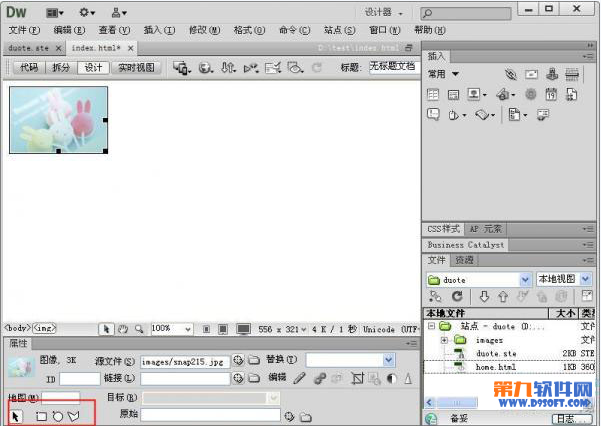Select the zoom magnifier tool in status bar
The image size is (601, 426).
pos(139,328)
